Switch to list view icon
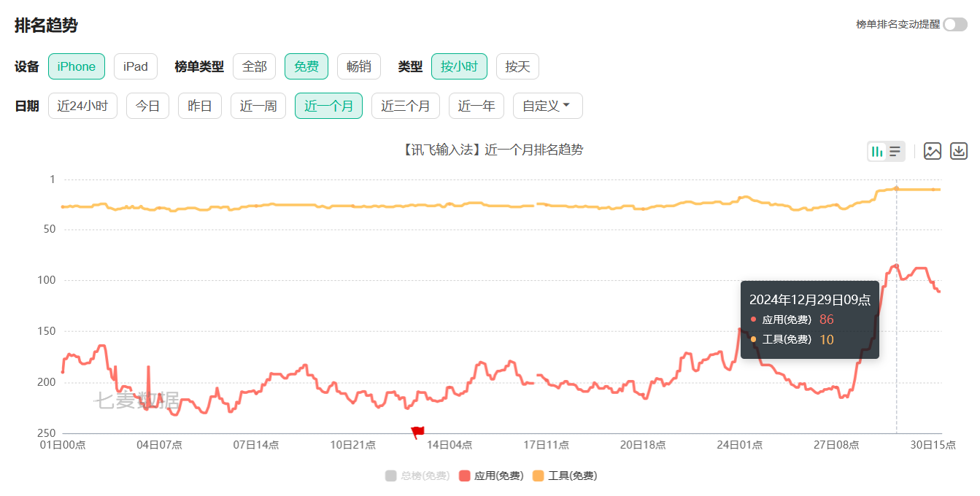Screen dimensions: 980x496 895,152
